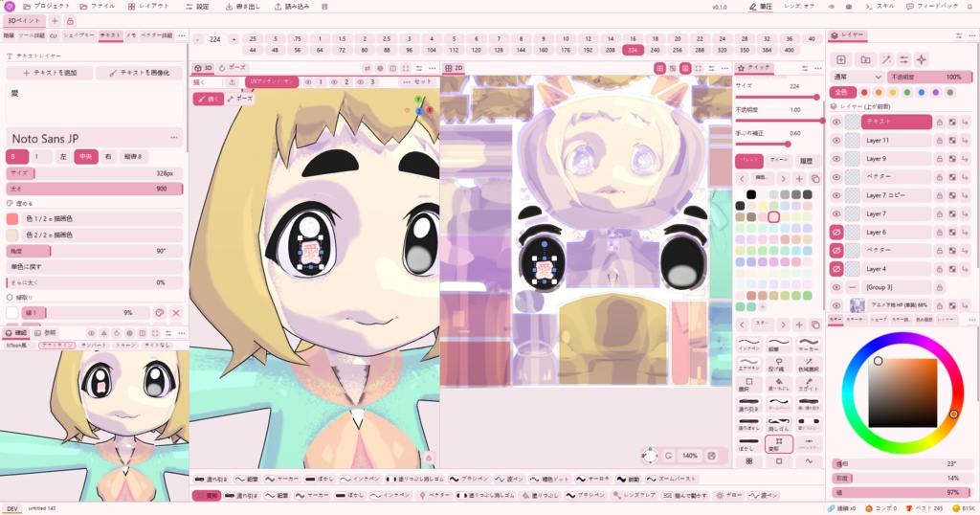Activate the 塗りつぶし fill bucket tool
Viewport: 980px width, 515px height.
(779, 384)
